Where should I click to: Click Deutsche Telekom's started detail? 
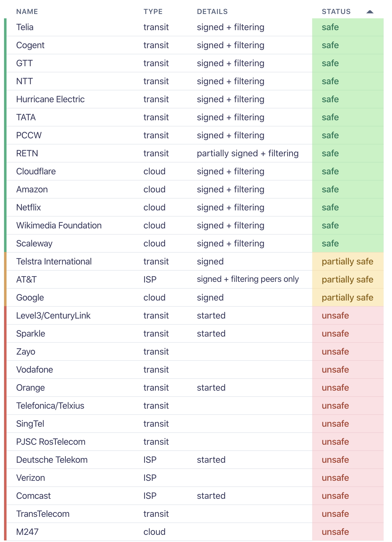[x=211, y=460]
